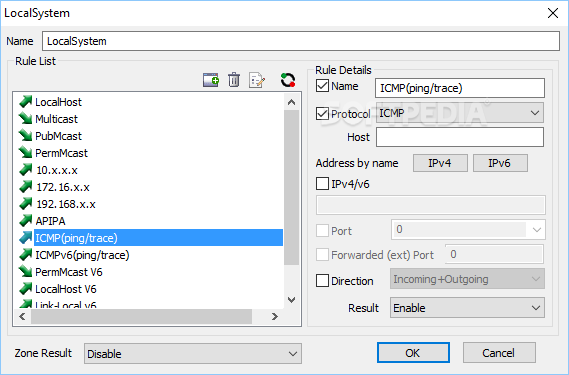
Task: Click the Edit rule pencil icon
Action: (257, 80)
